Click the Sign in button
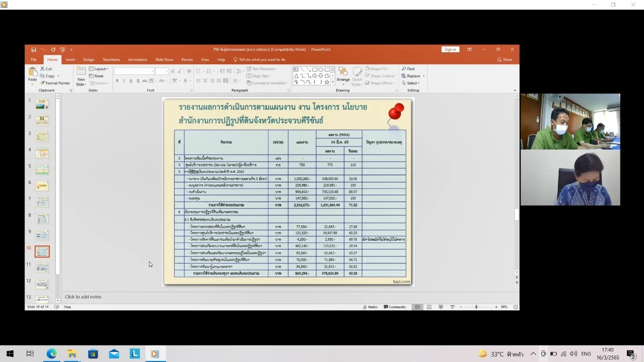The width and height of the screenshot is (644, 362). (x=450, y=49)
